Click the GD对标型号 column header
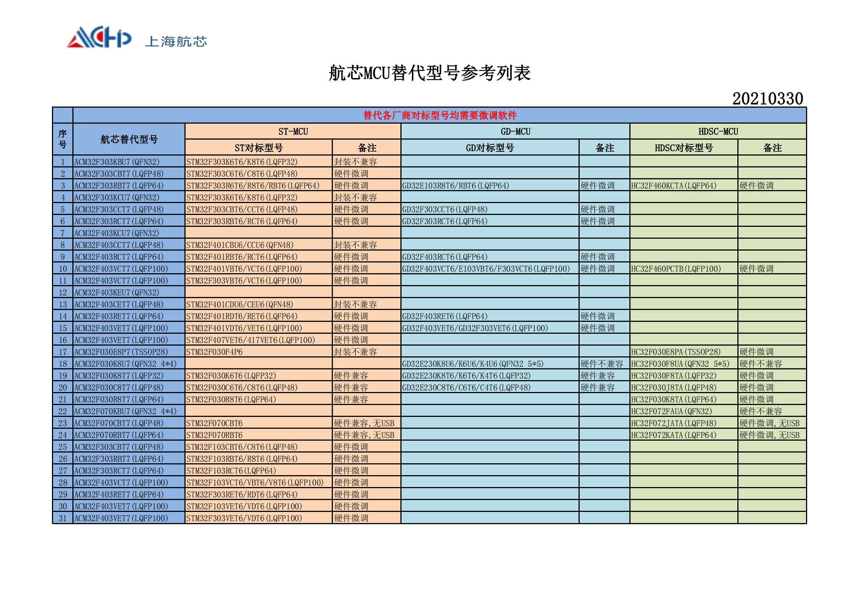This screenshot has width=868, height=614. pos(490,147)
